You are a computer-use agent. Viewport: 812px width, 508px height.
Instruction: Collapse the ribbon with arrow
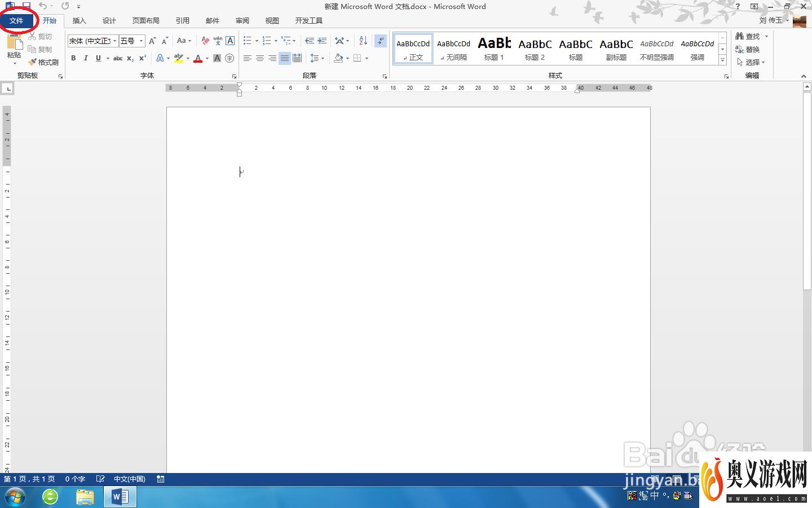(804, 76)
